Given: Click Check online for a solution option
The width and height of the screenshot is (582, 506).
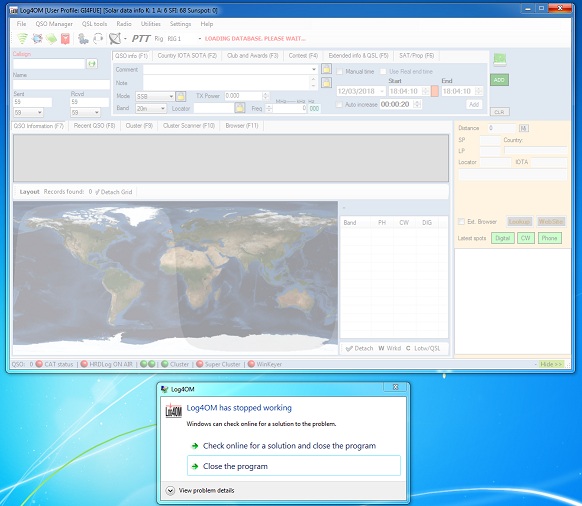Looking at the screenshot, I should [x=289, y=446].
